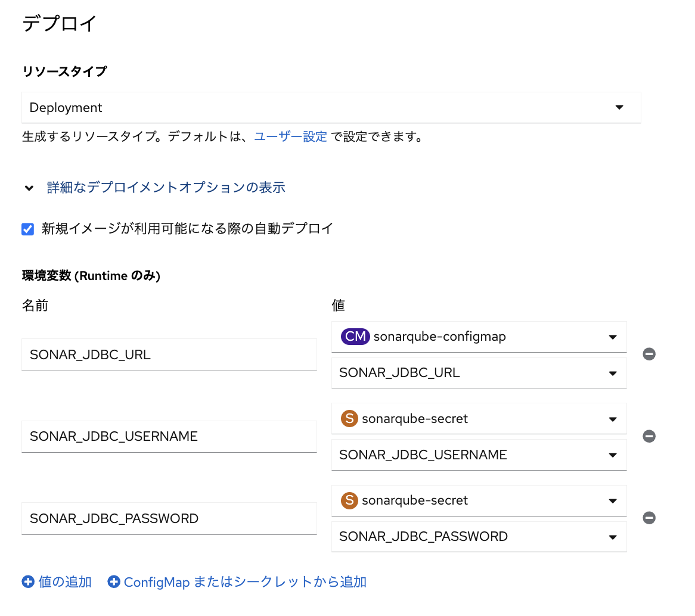
Task: Click the 詳細なデプロイメントオプションの表示 link
Action: tap(166, 188)
